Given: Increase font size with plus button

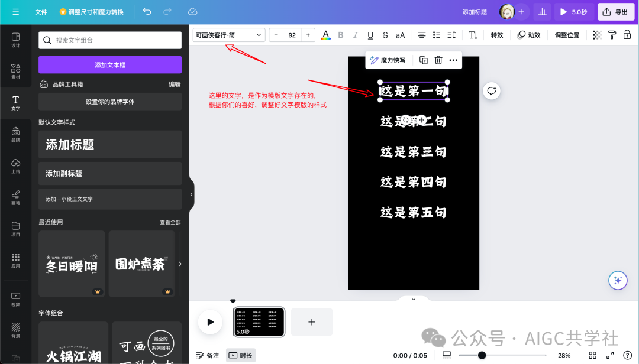Looking at the screenshot, I should pyautogui.click(x=308, y=35).
